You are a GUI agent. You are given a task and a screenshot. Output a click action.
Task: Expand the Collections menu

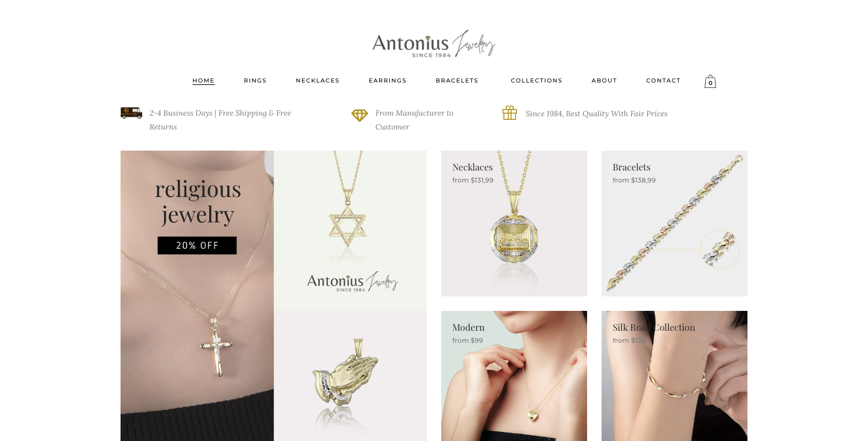(x=536, y=81)
